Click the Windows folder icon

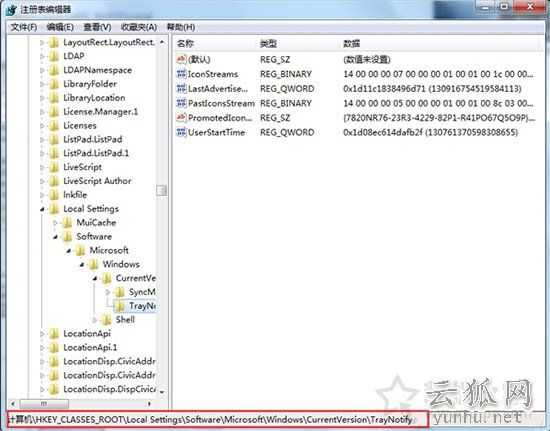pyautogui.click(x=93, y=264)
